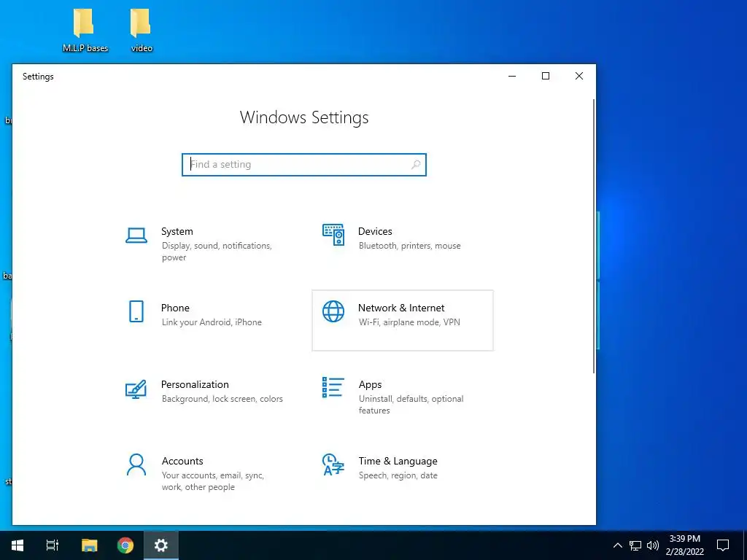
Task: Open the Network & Internet heading
Action: 401,308
